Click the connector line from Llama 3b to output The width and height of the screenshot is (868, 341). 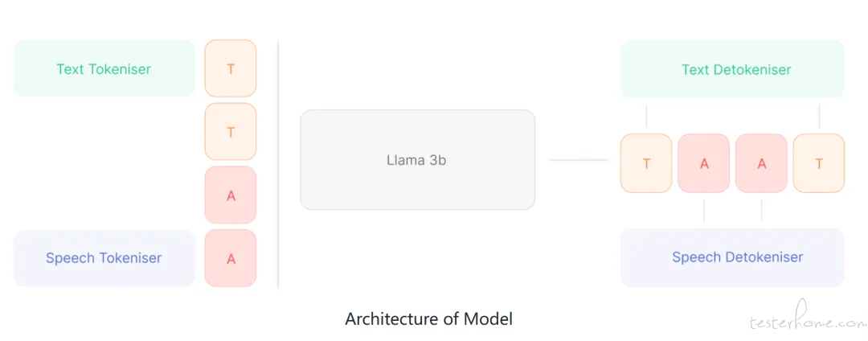pyautogui.click(x=578, y=160)
